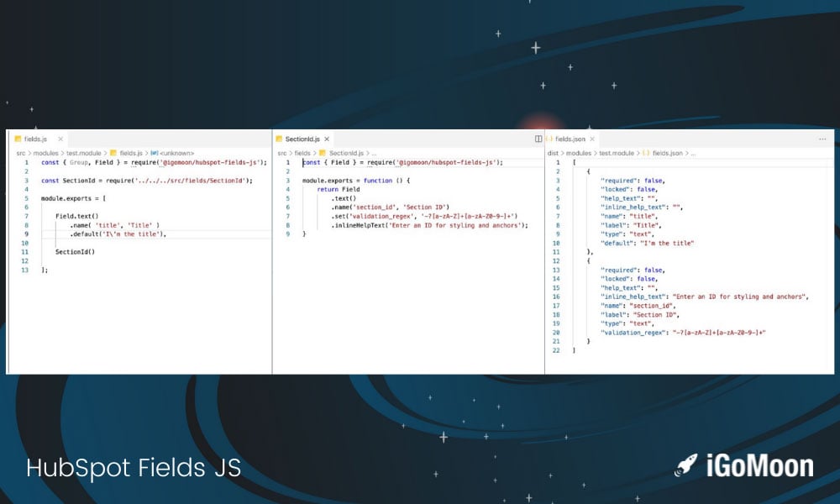
Task: Click the SectionId.js tab file icon
Action: pyautogui.click(x=279, y=139)
